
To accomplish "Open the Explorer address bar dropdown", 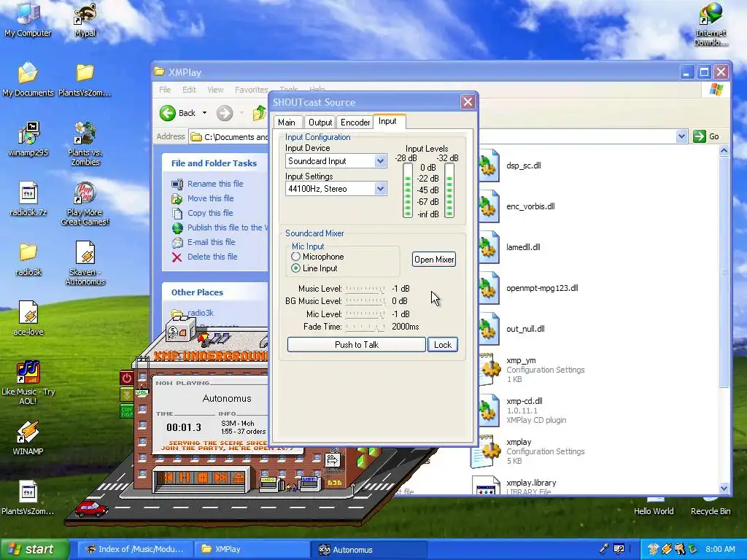I will tap(681, 136).
